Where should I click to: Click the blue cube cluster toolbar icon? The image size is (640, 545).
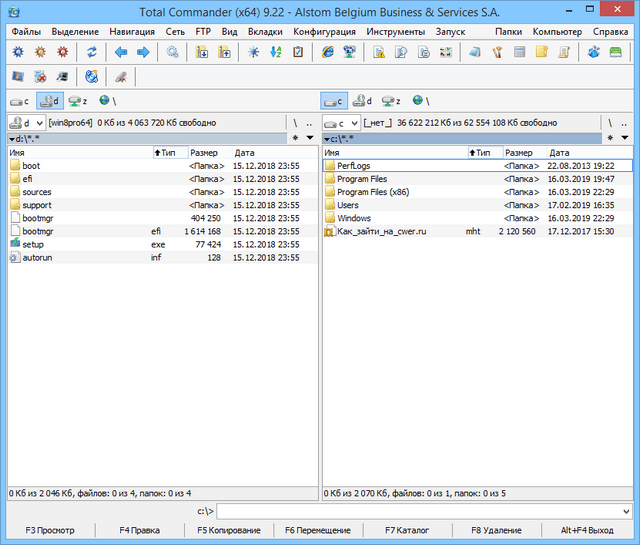[593, 52]
